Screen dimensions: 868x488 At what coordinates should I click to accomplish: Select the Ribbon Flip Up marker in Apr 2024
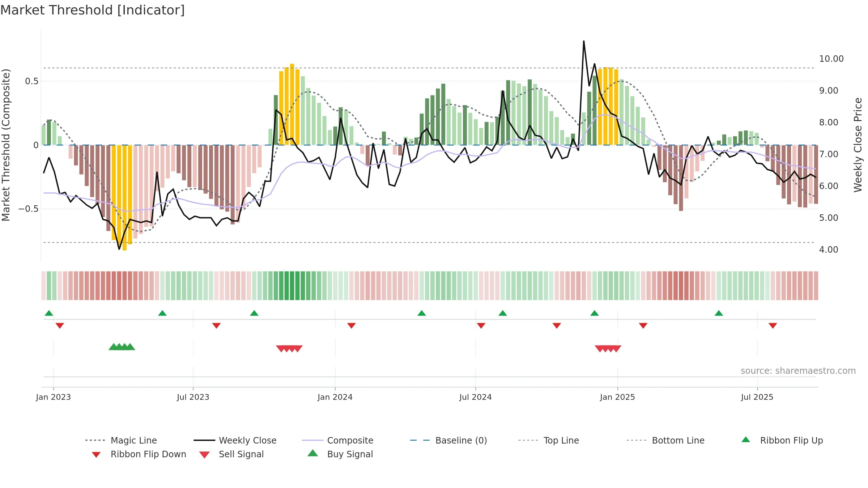coord(422,313)
